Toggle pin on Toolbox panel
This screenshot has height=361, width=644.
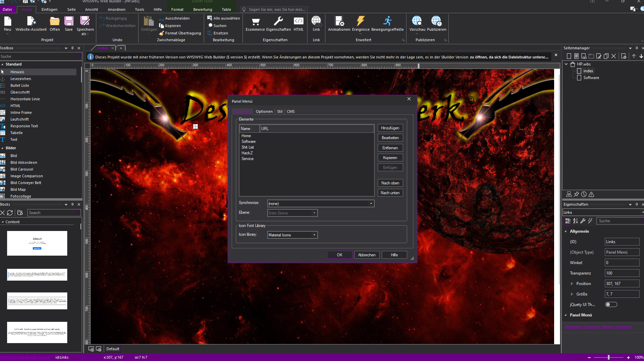click(72, 48)
